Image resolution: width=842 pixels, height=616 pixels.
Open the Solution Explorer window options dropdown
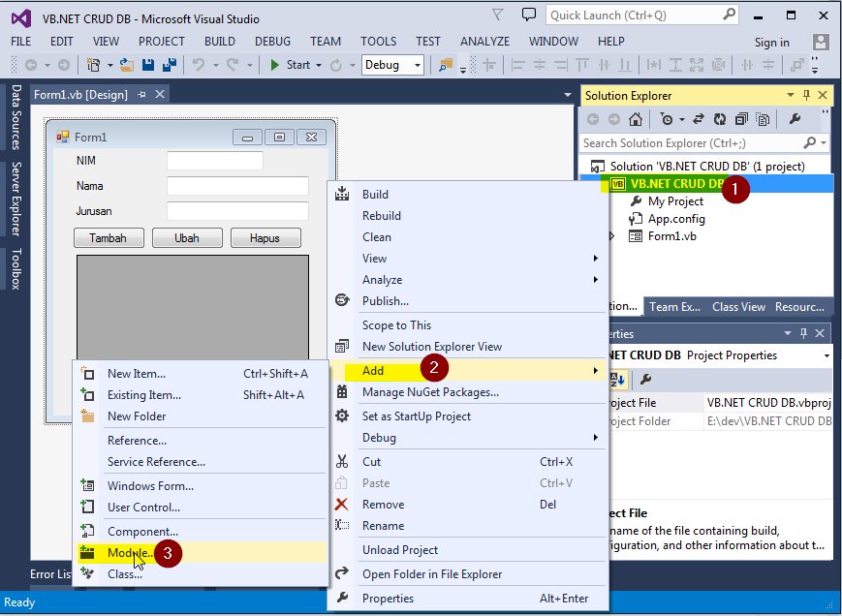[x=791, y=95]
